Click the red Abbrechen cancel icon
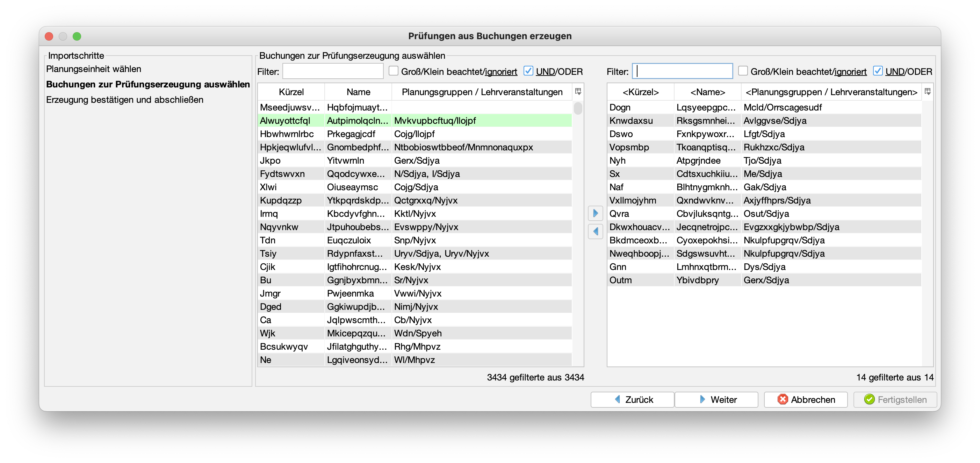 click(783, 399)
